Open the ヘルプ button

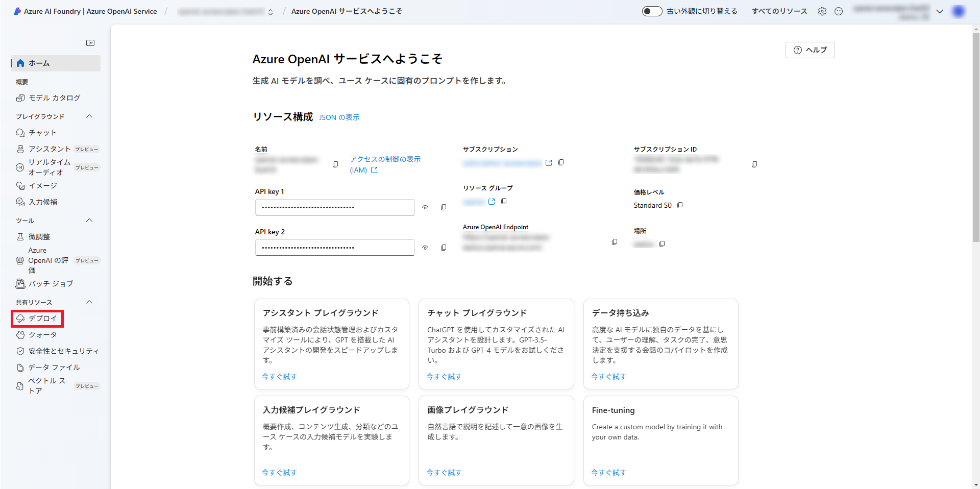[810, 50]
